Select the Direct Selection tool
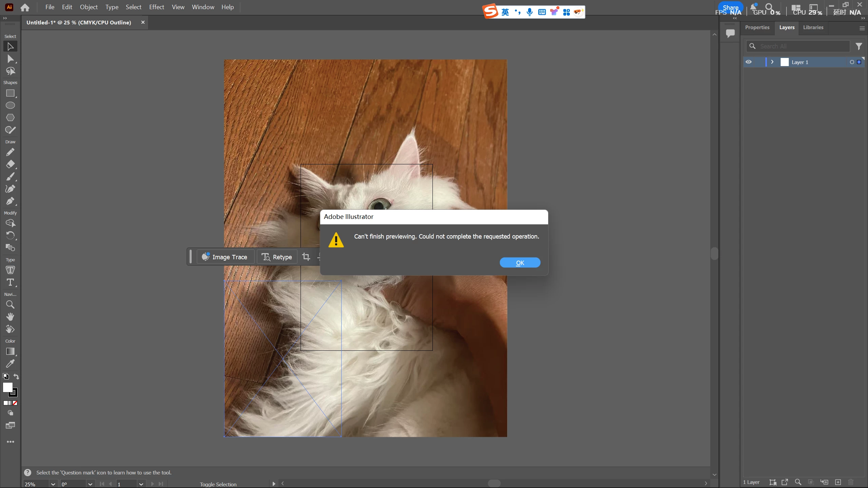This screenshot has width=868, height=488. [10, 59]
